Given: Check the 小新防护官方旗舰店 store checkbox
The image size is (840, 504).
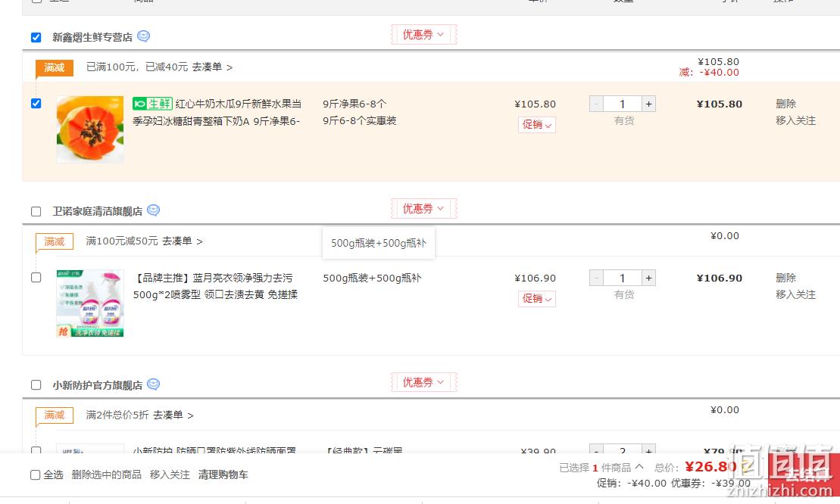Looking at the screenshot, I should [36, 385].
